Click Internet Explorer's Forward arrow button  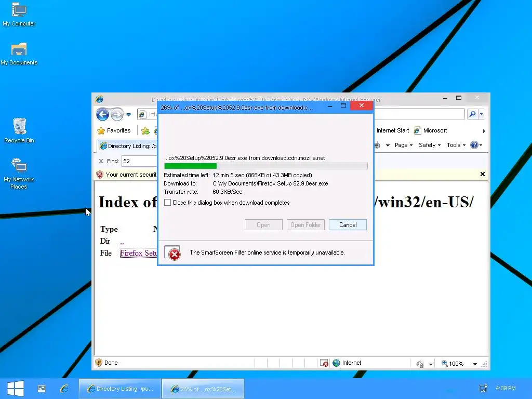(x=117, y=114)
